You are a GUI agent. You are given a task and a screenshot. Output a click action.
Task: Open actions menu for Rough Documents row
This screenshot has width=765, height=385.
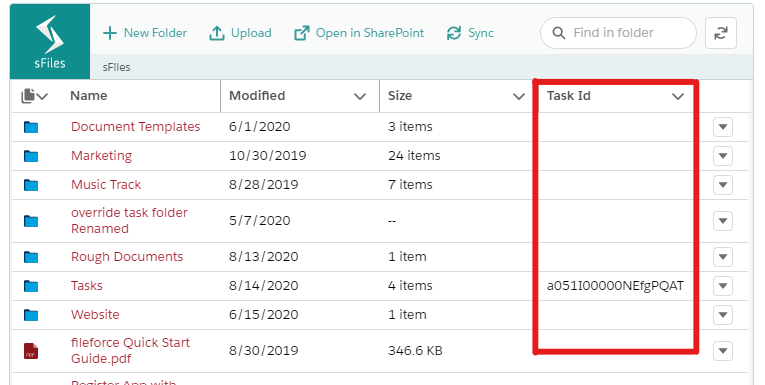(x=723, y=257)
